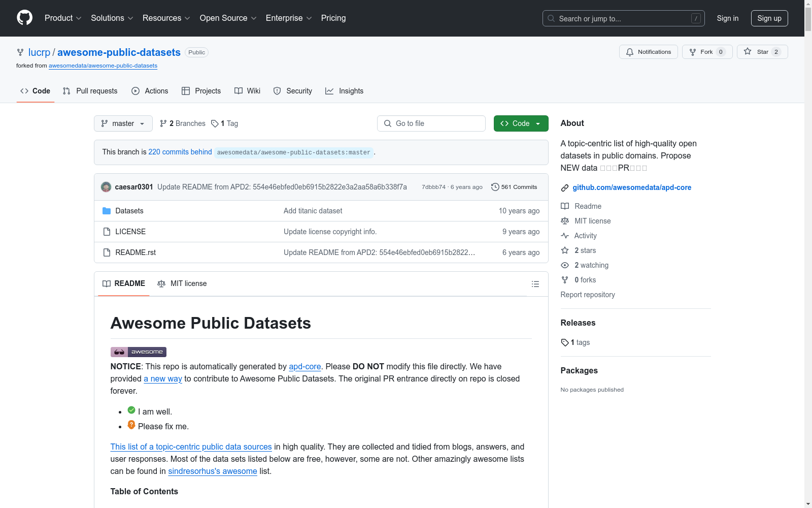Open the README outline list icon
Viewport: 812px width, 508px height.
click(535, 283)
